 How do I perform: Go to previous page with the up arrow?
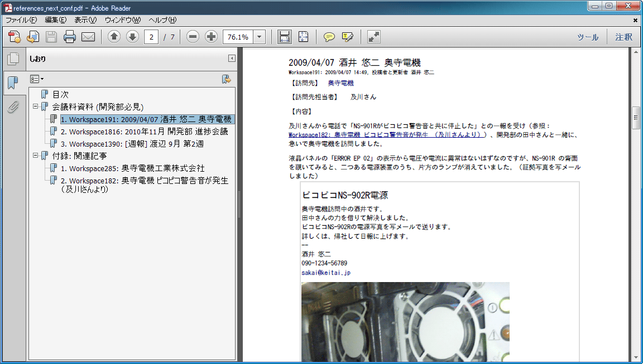(114, 37)
